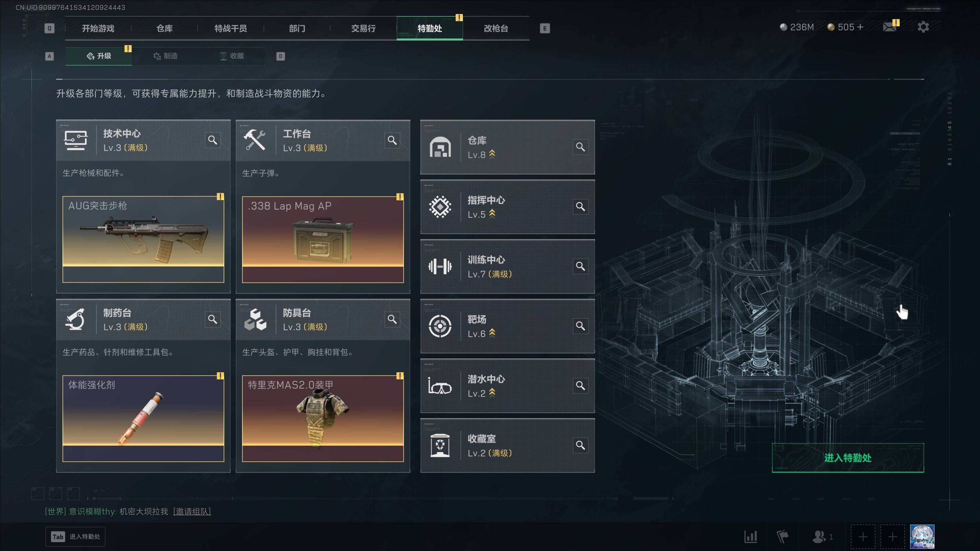Open the mail envelope icon
The height and width of the screenshot is (551, 980).
pyautogui.click(x=890, y=27)
